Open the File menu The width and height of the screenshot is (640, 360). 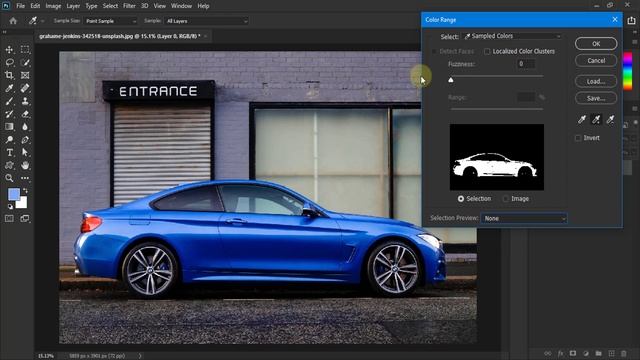click(20, 6)
